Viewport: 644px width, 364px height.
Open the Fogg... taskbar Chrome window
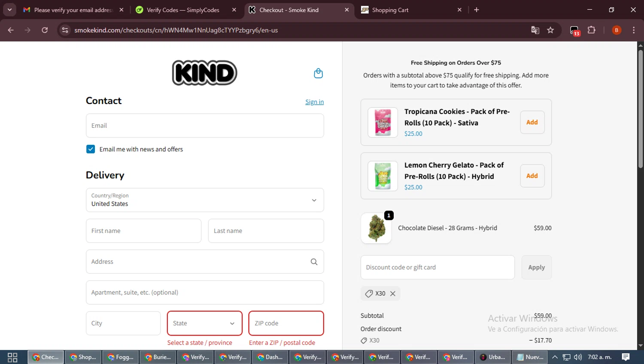pos(121,357)
